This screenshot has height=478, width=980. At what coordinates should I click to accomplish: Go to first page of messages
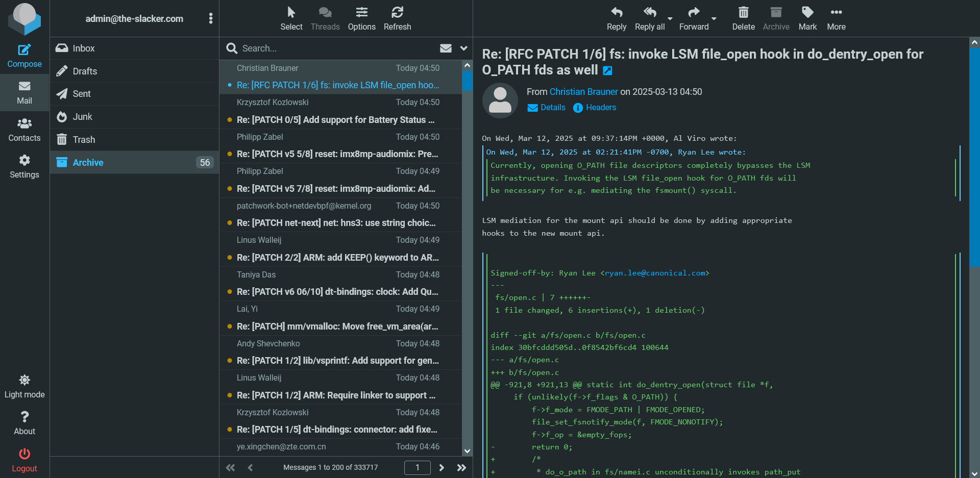click(x=231, y=467)
